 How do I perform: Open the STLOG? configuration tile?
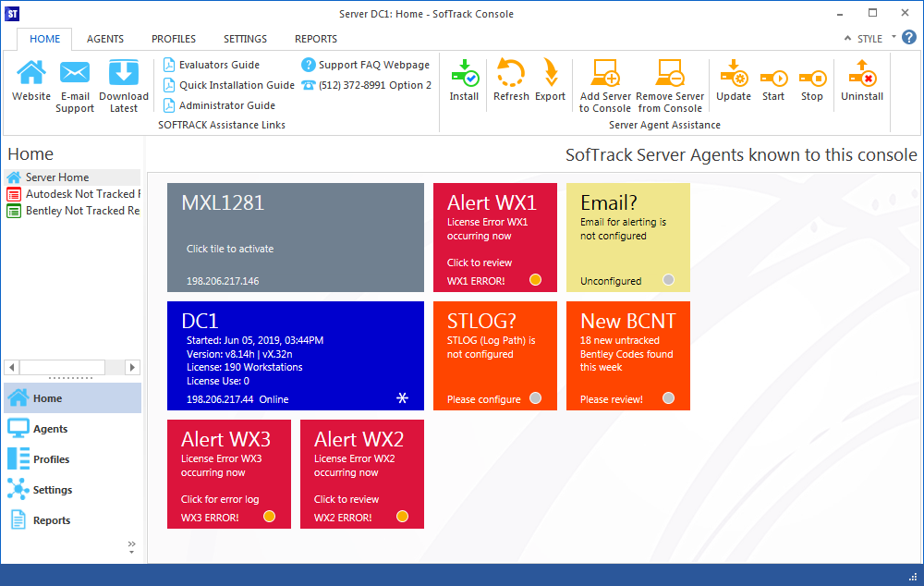[495, 356]
